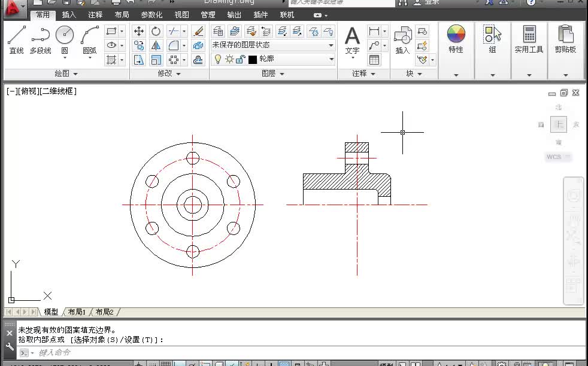Switch to the 插入 ribbon tab

pos(68,15)
